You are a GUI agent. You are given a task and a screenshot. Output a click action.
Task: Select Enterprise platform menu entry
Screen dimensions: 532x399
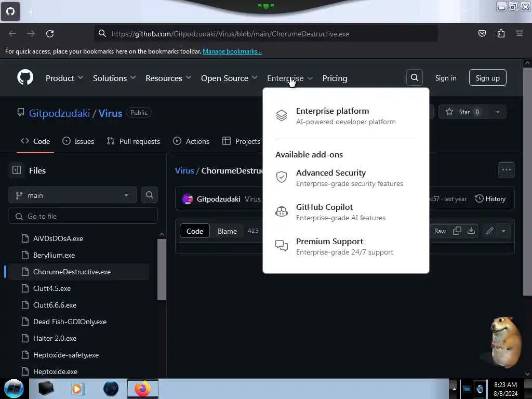pyautogui.click(x=345, y=116)
